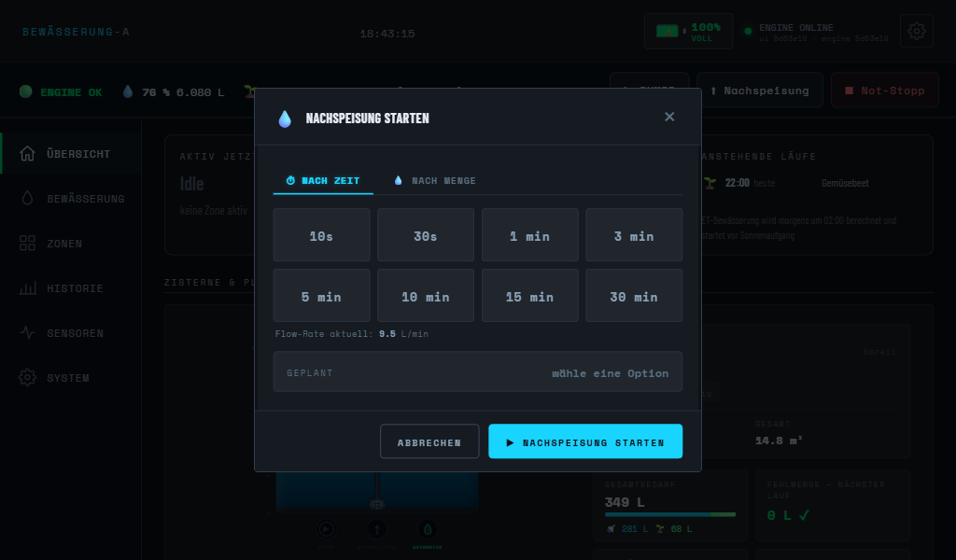Pick the 5 min duration preset
The width and height of the screenshot is (956, 560).
[x=321, y=296]
